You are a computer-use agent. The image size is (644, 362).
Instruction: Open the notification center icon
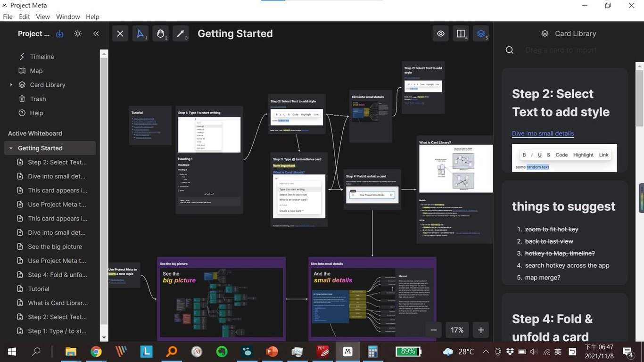click(628, 352)
